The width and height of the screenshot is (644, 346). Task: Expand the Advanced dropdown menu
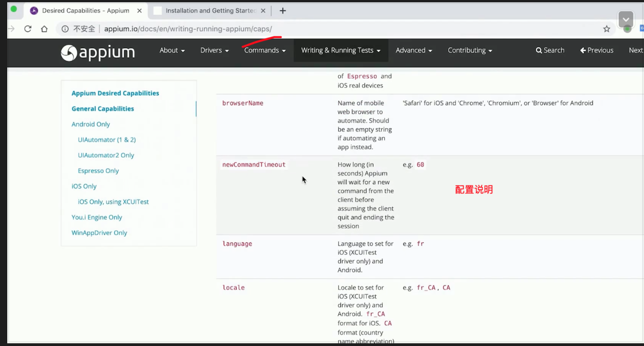414,50
